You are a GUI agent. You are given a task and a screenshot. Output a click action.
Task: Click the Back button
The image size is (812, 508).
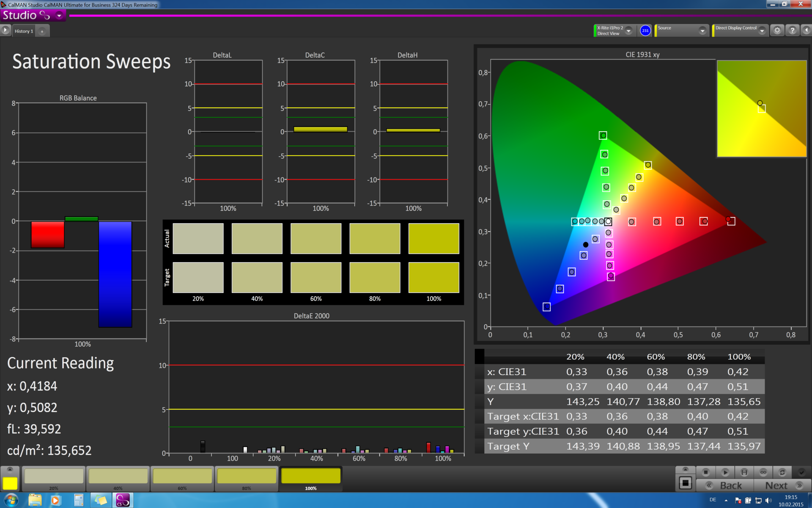point(724,486)
